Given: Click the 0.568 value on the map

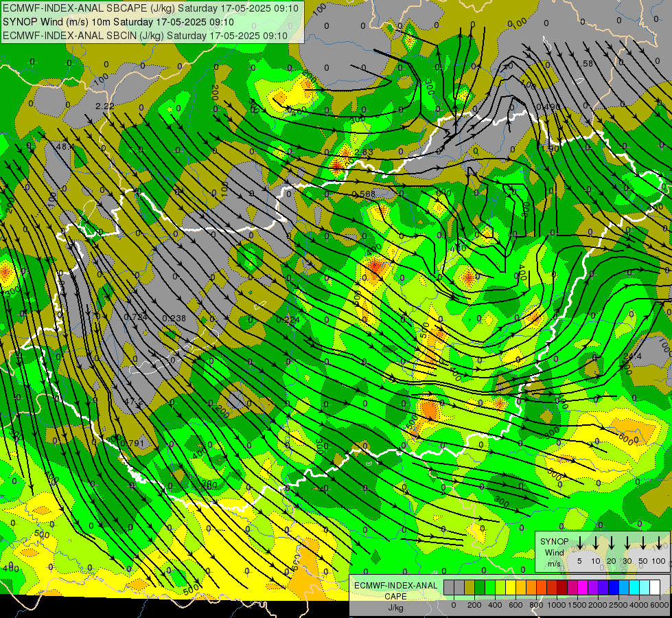Looking at the screenshot, I should 363,194.
